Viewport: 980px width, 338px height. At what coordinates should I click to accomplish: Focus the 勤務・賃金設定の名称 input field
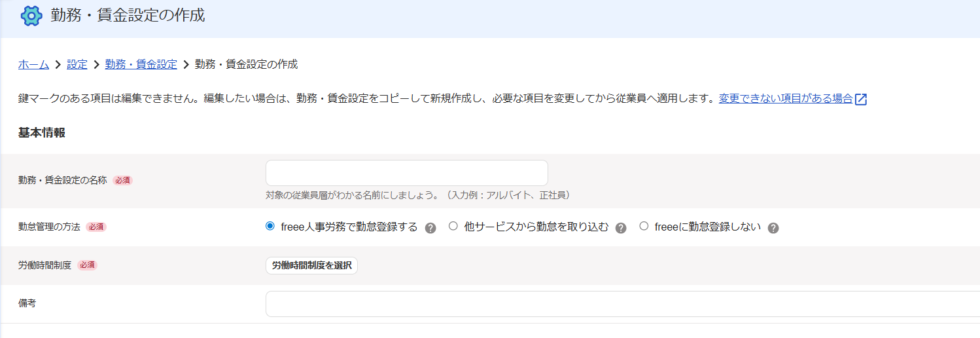pos(406,173)
